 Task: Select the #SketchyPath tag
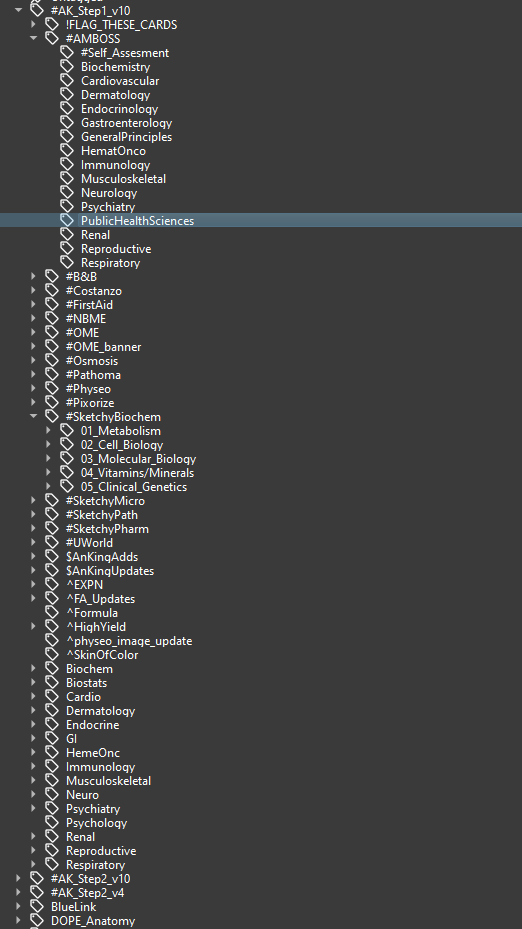click(101, 515)
